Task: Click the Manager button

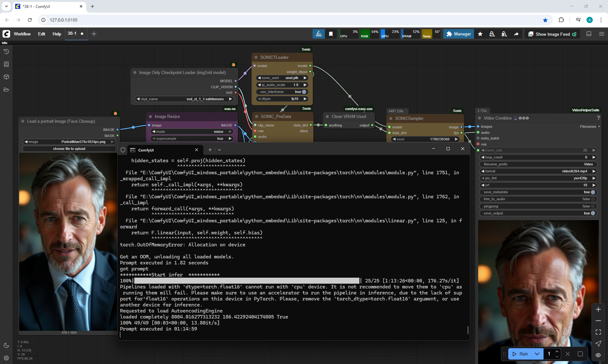Action: tap(459, 34)
